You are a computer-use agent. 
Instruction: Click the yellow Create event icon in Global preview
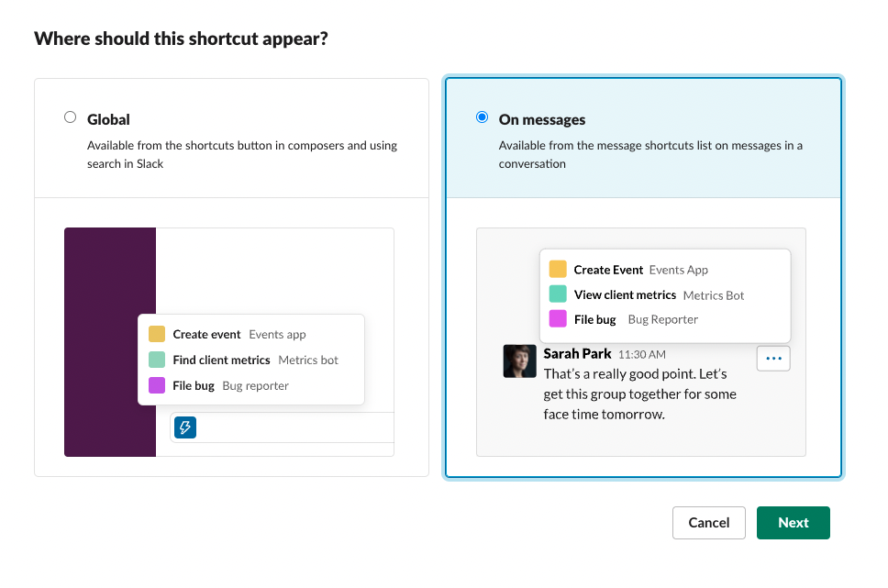157,335
